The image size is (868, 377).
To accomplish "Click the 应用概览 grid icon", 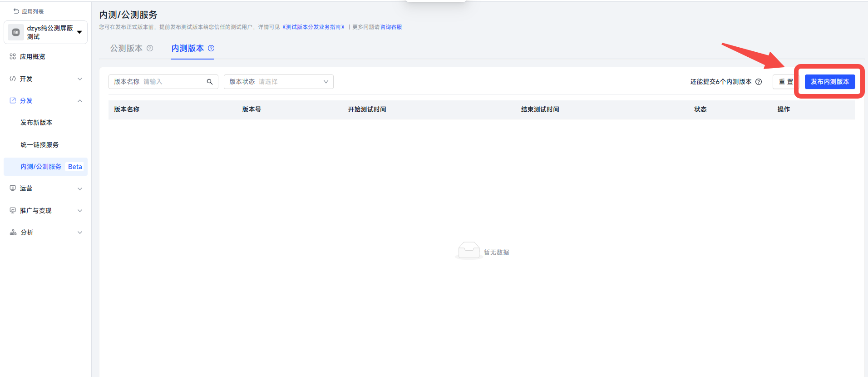I will coord(13,57).
